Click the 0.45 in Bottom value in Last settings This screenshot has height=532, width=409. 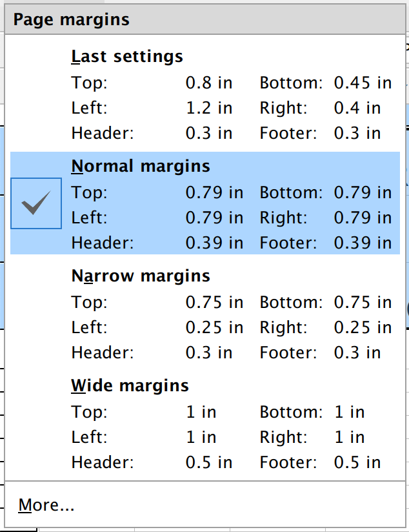tap(363, 83)
